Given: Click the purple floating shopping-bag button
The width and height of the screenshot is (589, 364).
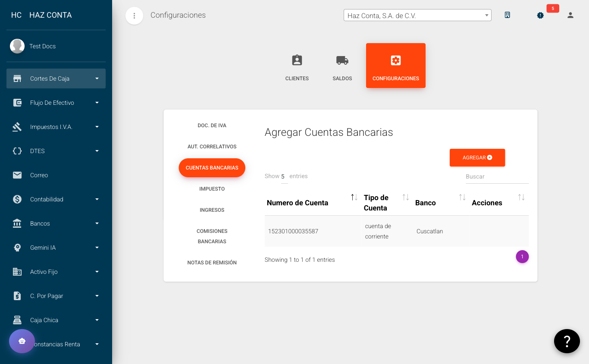Looking at the screenshot, I should (x=22, y=341).
